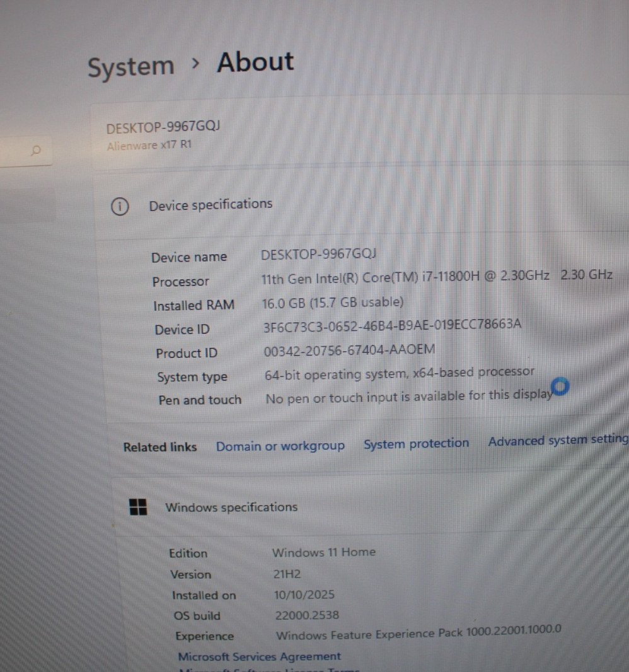This screenshot has width=629, height=672.
Task: Click the Pen and touch label
Action: [200, 400]
